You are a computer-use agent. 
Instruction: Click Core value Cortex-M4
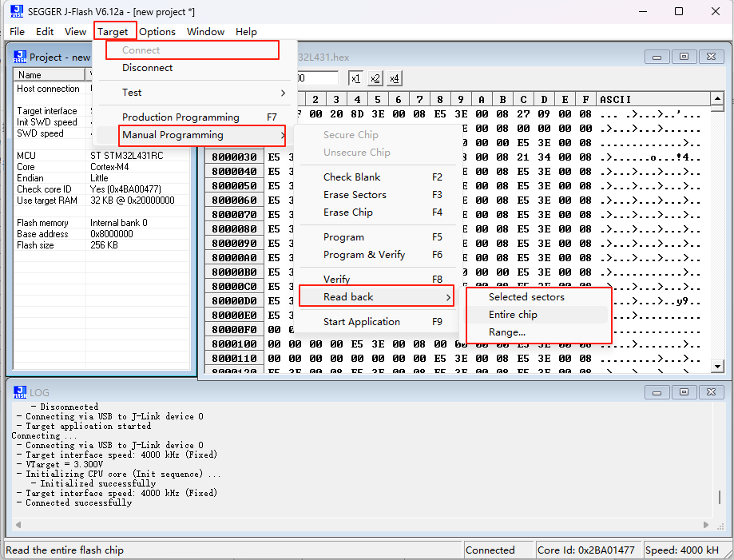[x=109, y=167]
